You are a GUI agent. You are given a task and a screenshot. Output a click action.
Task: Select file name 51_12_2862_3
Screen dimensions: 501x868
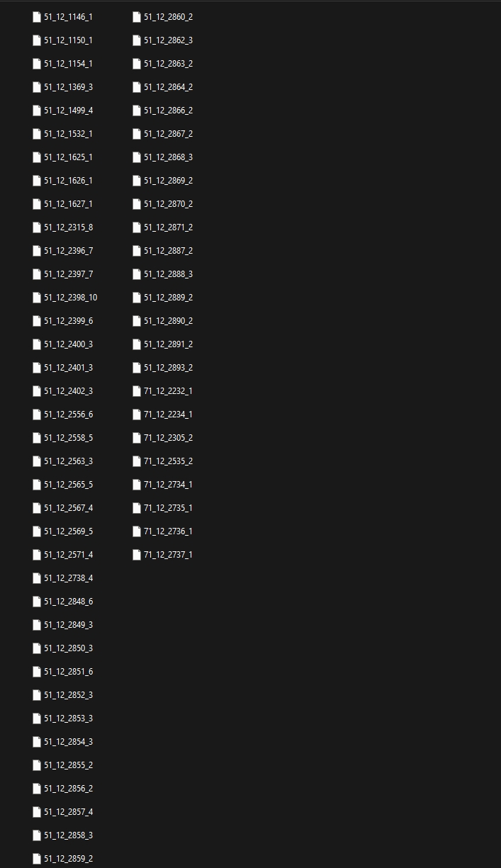[168, 40]
